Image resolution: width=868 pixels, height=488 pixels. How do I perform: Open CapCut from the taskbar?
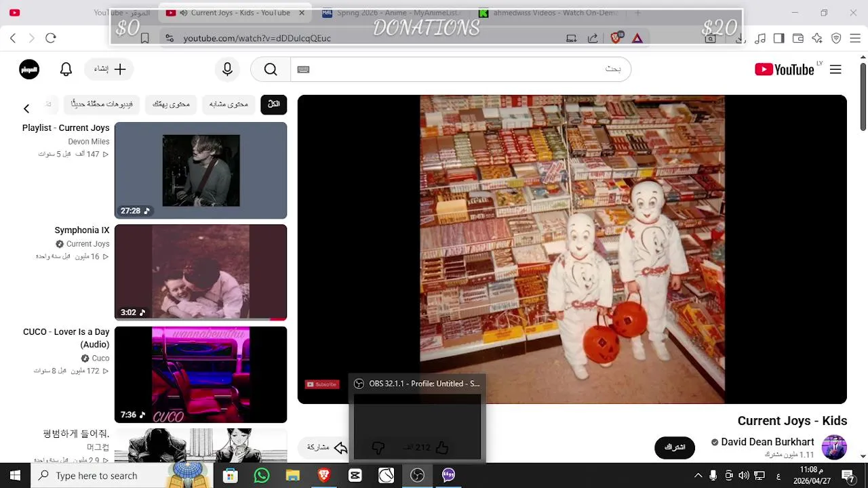coord(355,475)
